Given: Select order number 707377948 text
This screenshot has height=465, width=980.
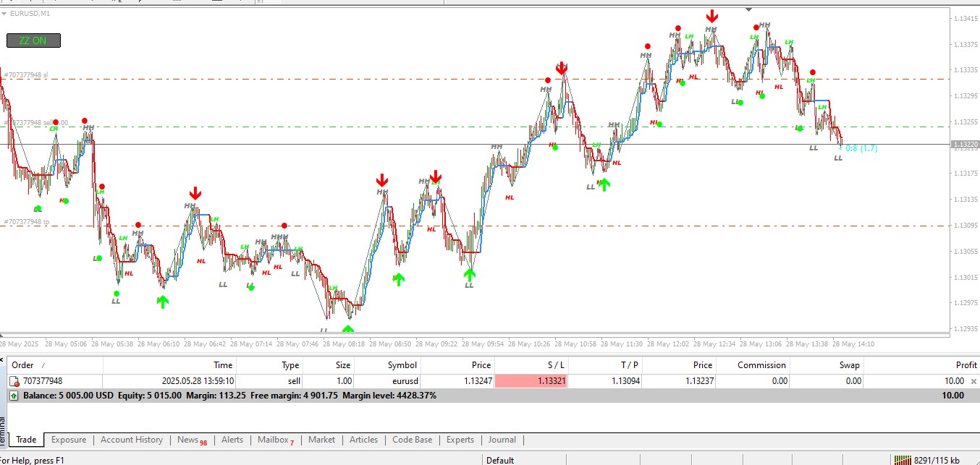Looking at the screenshot, I should point(43,381).
